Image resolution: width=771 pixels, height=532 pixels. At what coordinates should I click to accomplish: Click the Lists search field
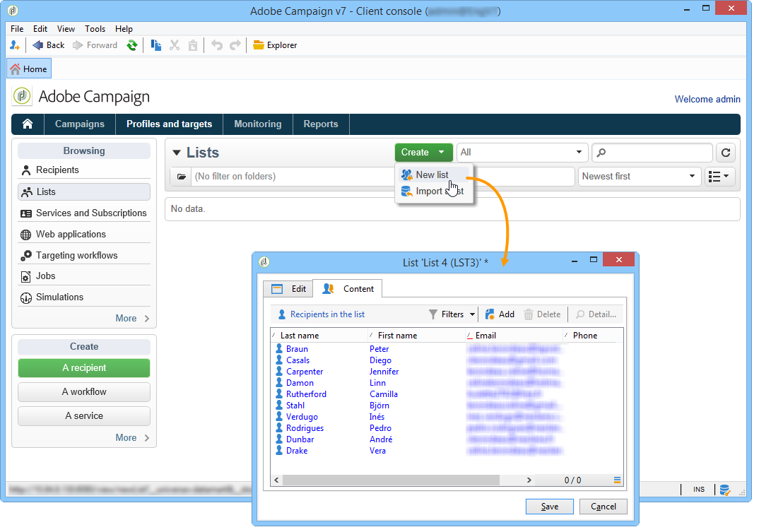(x=652, y=153)
